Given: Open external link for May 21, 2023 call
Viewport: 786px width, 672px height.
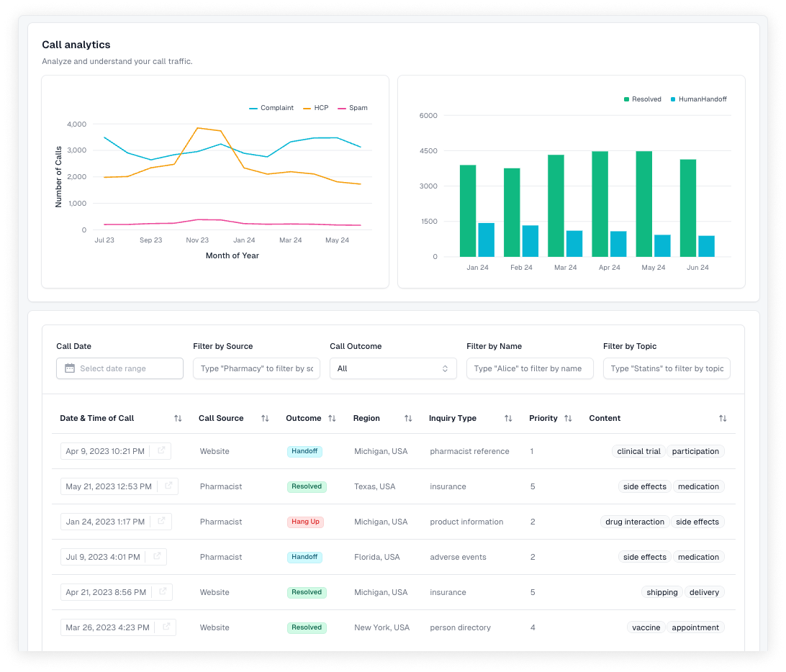Looking at the screenshot, I should pyautogui.click(x=168, y=486).
